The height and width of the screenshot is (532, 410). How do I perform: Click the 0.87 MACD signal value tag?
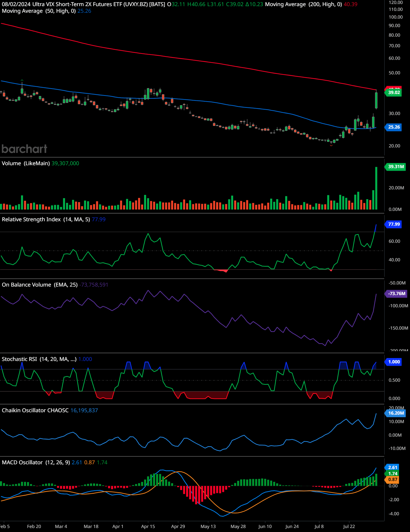392,480
